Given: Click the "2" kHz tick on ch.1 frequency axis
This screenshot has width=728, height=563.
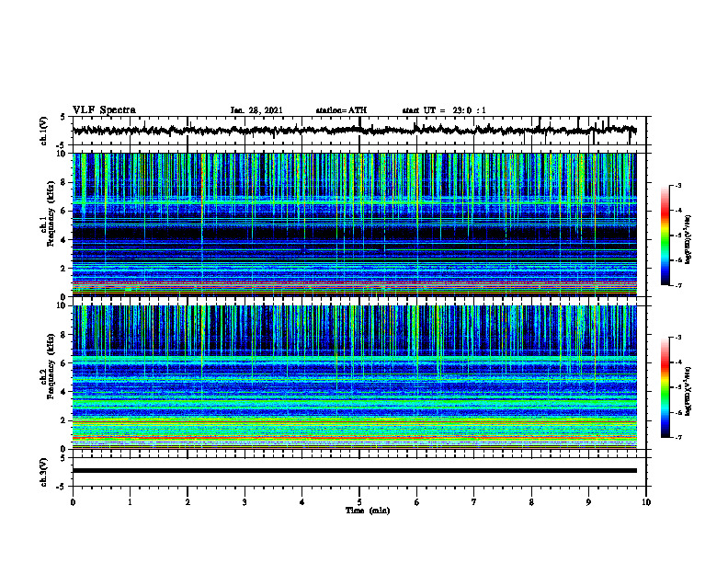Looking at the screenshot, I should (x=64, y=269).
